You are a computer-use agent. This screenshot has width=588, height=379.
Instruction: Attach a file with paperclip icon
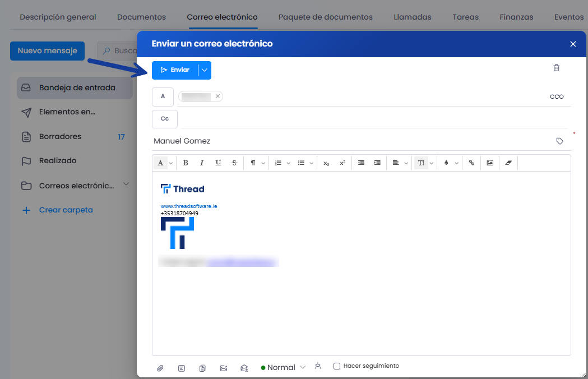pos(160,368)
